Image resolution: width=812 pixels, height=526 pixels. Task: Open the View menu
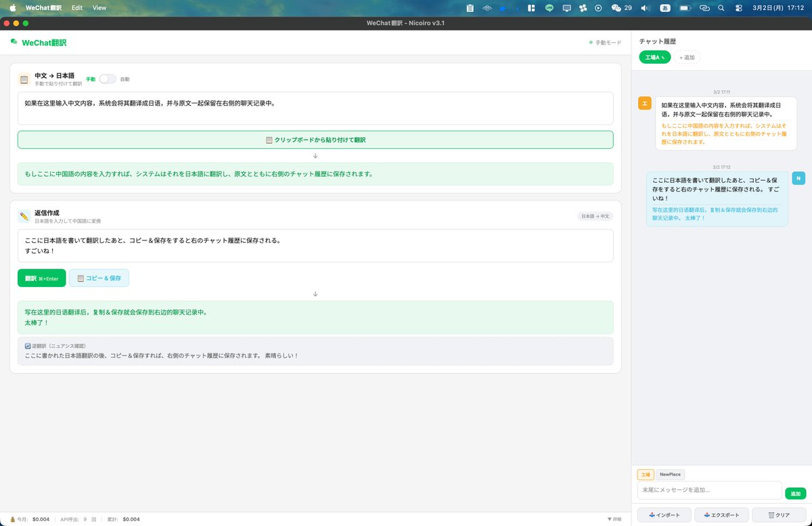click(x=99, y=8)
